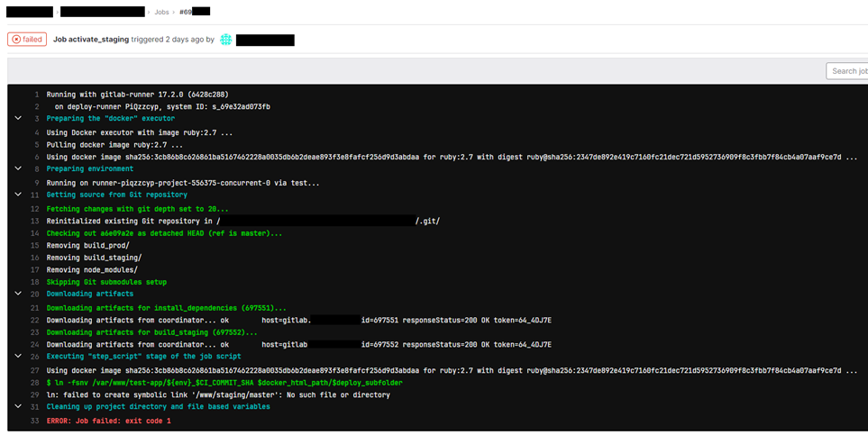The height and width of the screenshot is (435, 868).
Task: Click line number 13 of Reinitialized repository
Action: coord(35,221)
